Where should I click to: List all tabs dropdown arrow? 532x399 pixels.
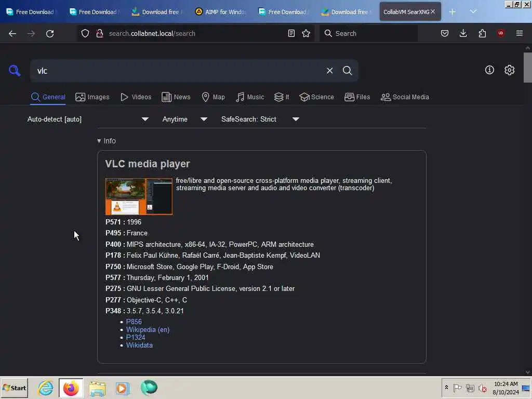click(x=473, y=11)
